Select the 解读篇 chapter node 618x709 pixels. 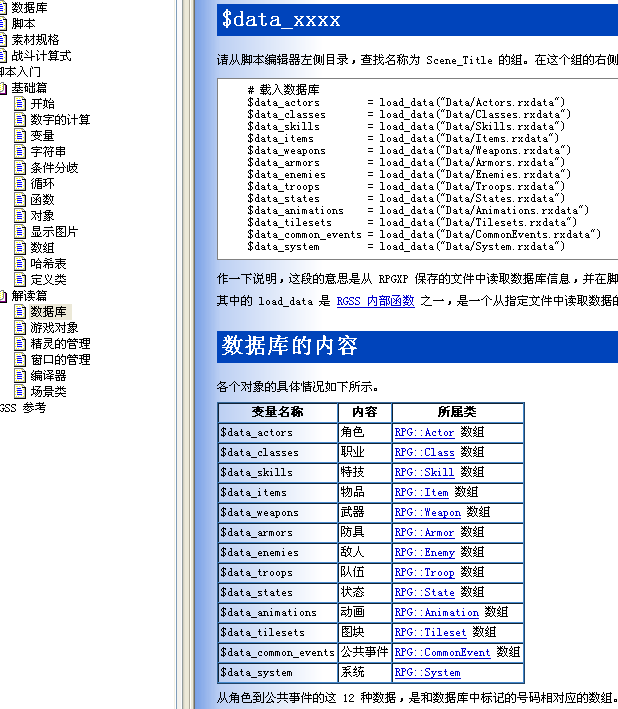point(29,296)
